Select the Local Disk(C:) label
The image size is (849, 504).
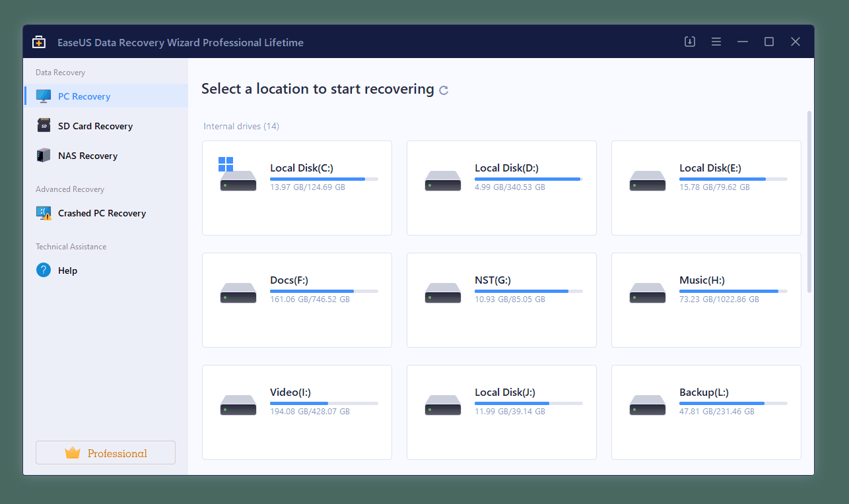pyautogui.click(x=302, y=168)
